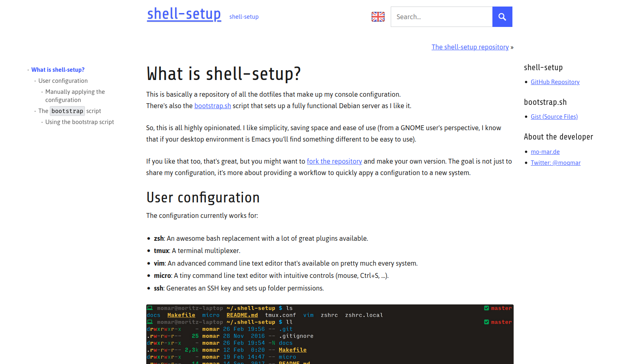This screenshot has width=630, height=364.
Task: Select The bootstrap script sidebar entry
Action: click(x=70, y=111)
